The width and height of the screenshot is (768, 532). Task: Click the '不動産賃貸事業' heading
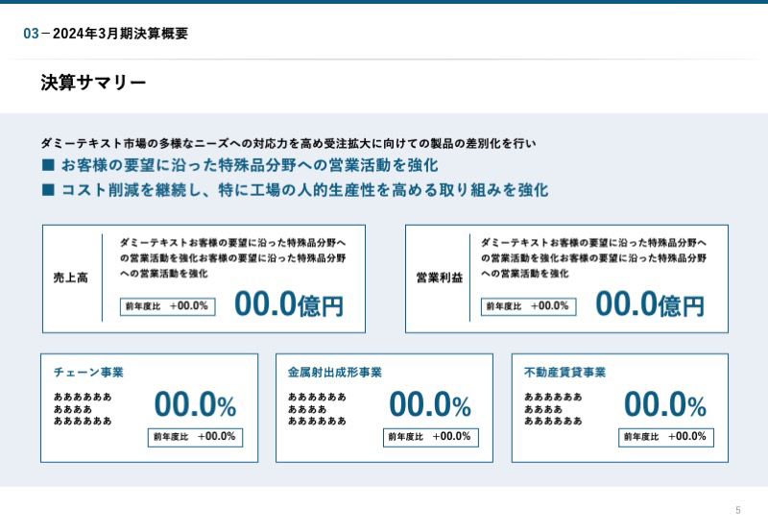tap(564, 373)
